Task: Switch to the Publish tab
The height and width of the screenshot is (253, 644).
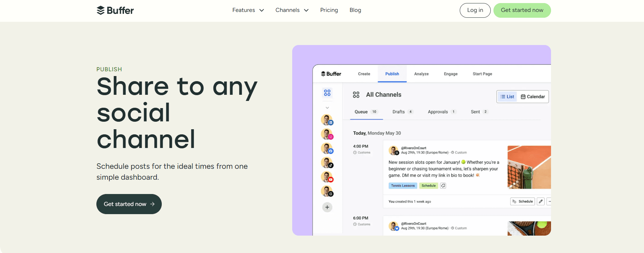Action: (x=392, y=74)
